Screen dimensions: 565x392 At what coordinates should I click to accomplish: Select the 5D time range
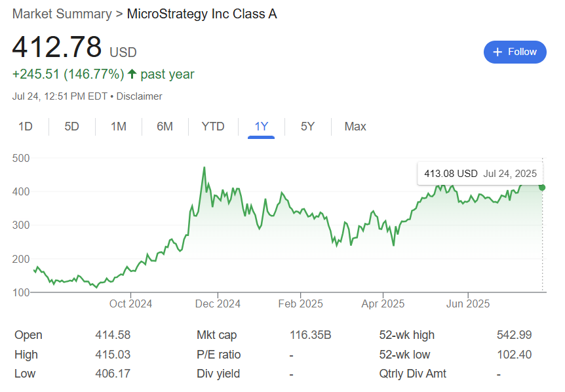(x=71, y=127)
